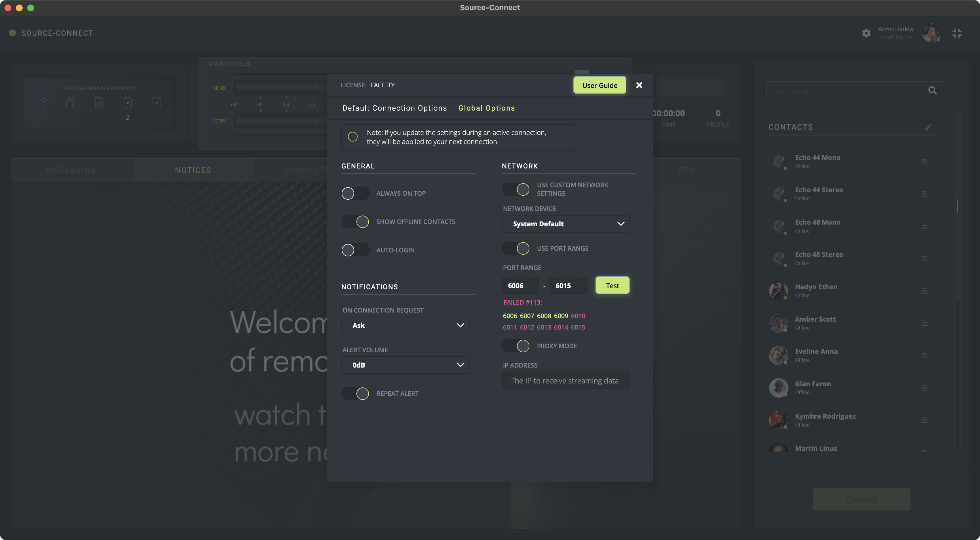Open the Network Device dropdown
This screenshot has height=540, width=980.
click(566, 224)
